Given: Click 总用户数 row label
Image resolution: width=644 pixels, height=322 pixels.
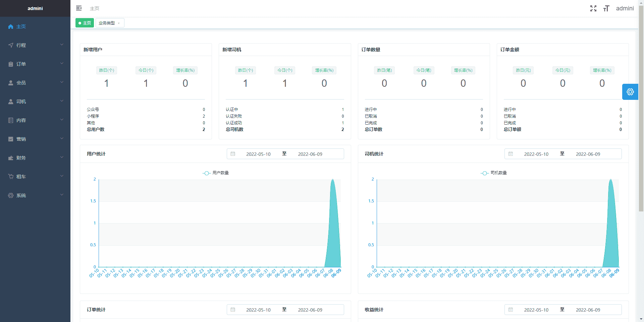Looking at the screenshot, I should pyautogui.click(x=96, y=129).
